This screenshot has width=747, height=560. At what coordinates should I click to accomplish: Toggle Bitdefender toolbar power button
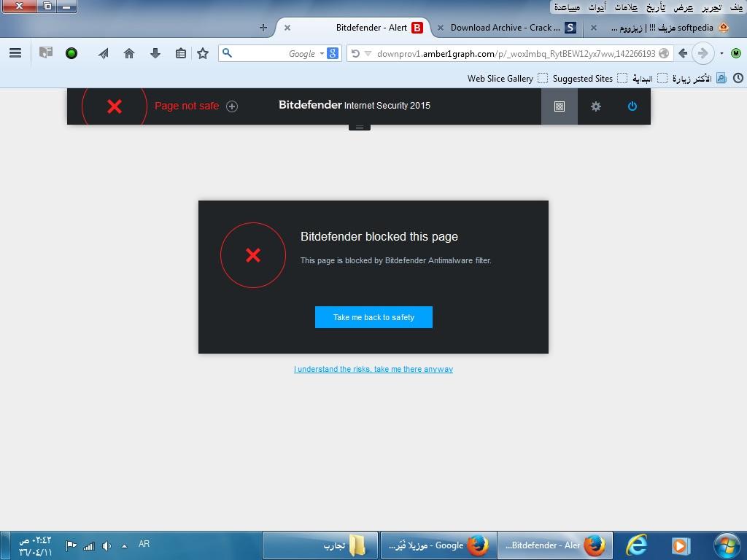pos(632,106)
